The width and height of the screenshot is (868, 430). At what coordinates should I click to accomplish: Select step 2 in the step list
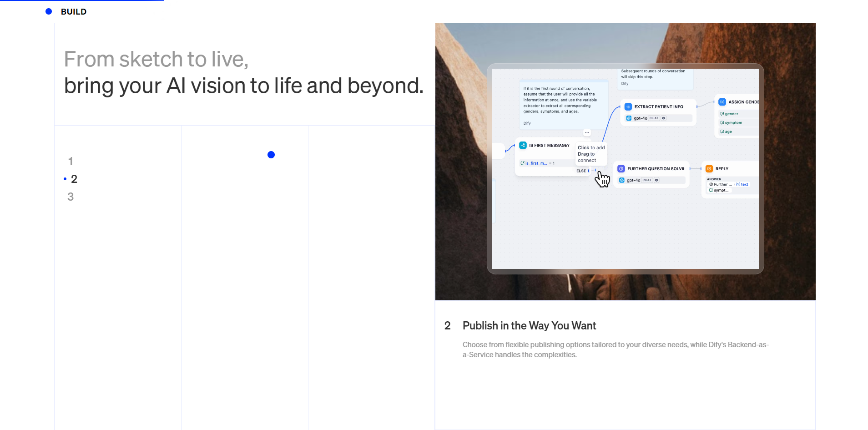coord(74,179)
